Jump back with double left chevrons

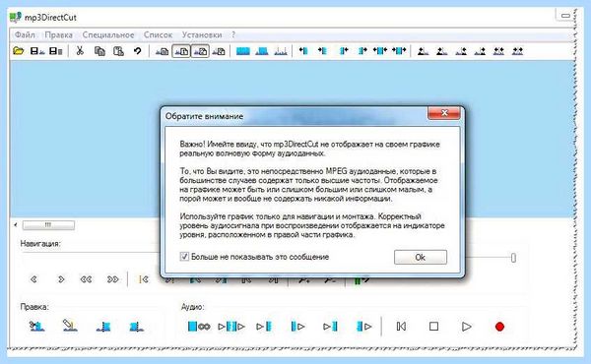click(x=86, y=279)
